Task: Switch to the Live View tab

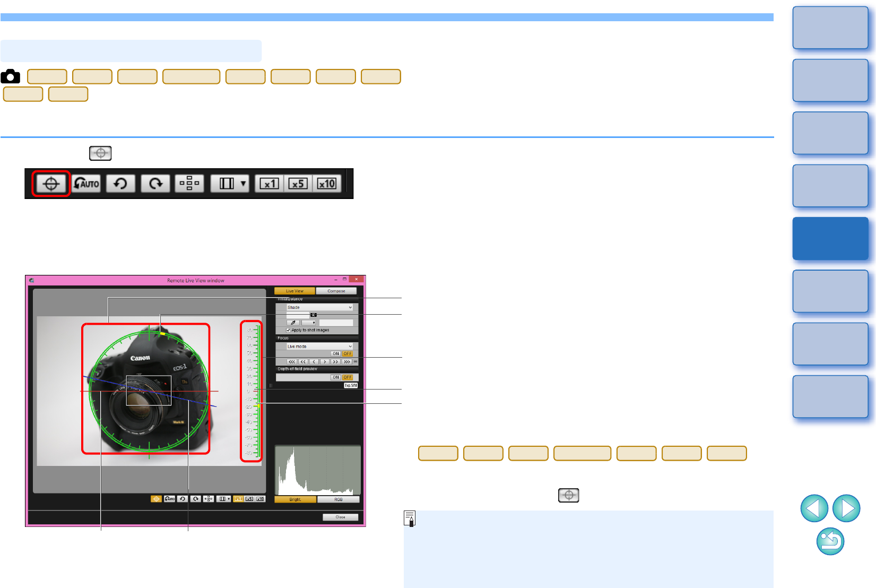Action: pyautogui.click(x=295, y=291)
